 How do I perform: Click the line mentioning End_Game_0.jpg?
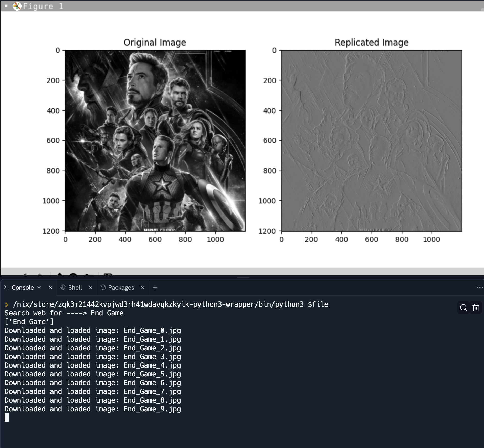coord(93,330)
